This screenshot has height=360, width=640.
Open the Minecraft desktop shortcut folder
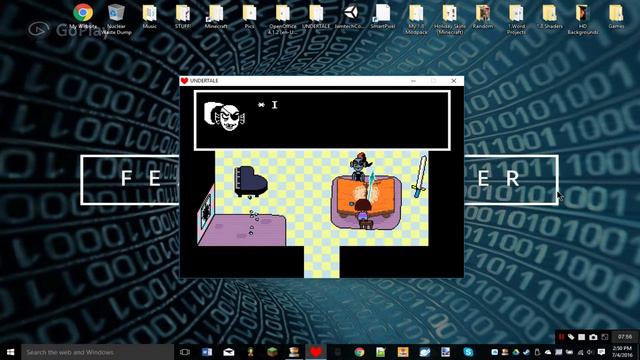(x=216, y=16)
